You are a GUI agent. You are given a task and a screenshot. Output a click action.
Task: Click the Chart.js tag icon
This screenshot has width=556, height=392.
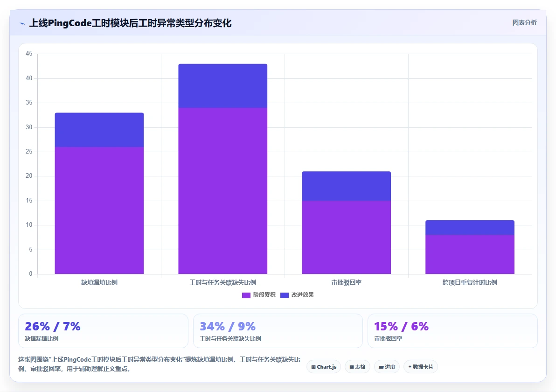pos(313,367)
